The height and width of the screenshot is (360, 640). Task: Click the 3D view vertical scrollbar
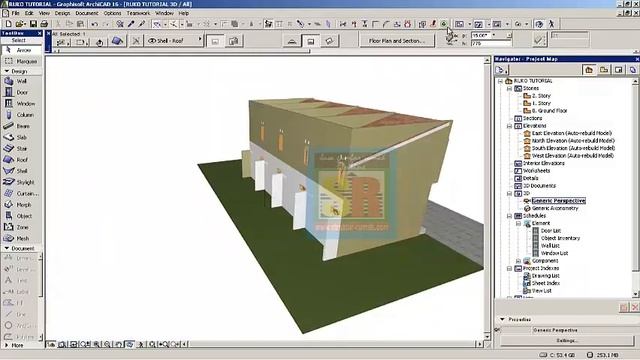[x=487, y=198]
